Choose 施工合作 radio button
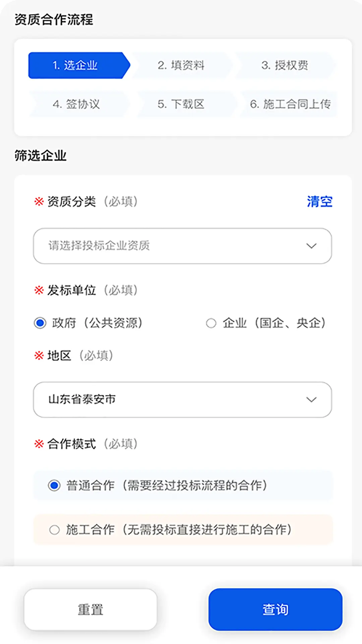The image size is (362, 644). click(x=54, y=530)
